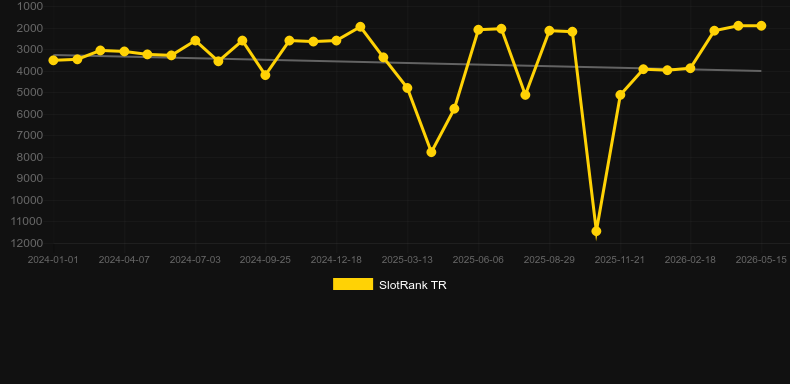Select the final data point for 2026-05-15
Viewport: 790px width, 384px height.
(x=761, y=26)
